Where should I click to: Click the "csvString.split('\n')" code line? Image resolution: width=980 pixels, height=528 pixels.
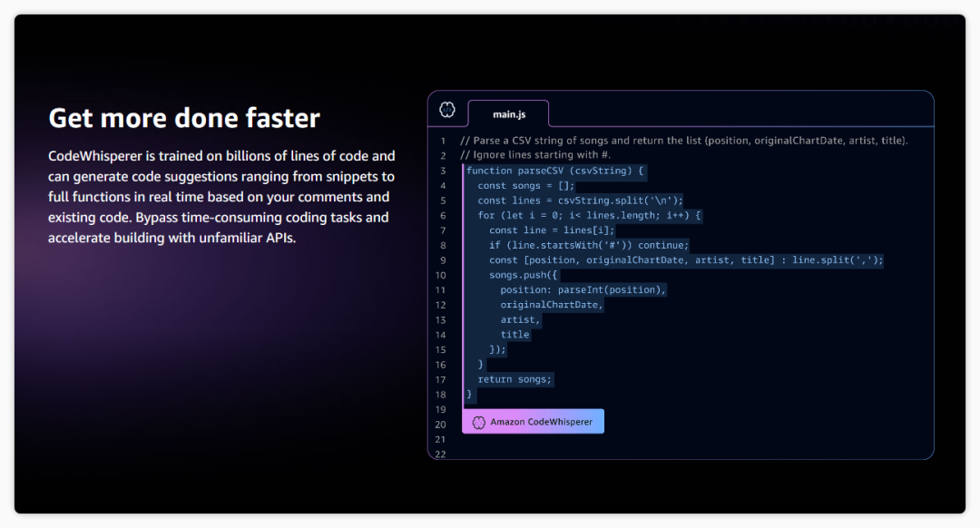580,200
